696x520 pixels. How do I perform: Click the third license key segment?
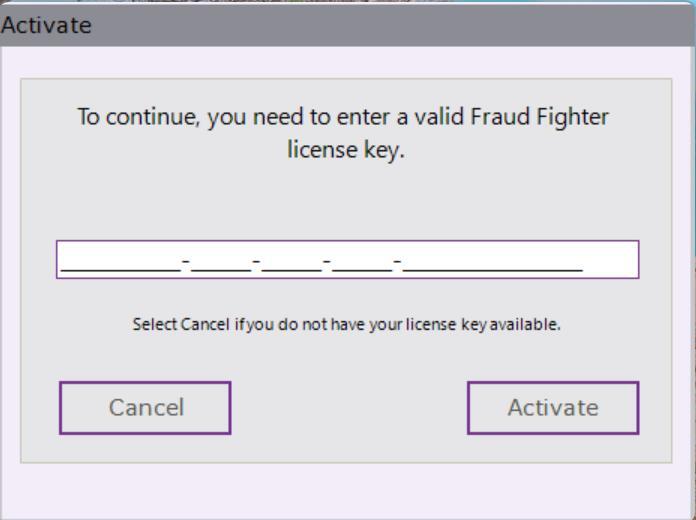coord(292,260)
